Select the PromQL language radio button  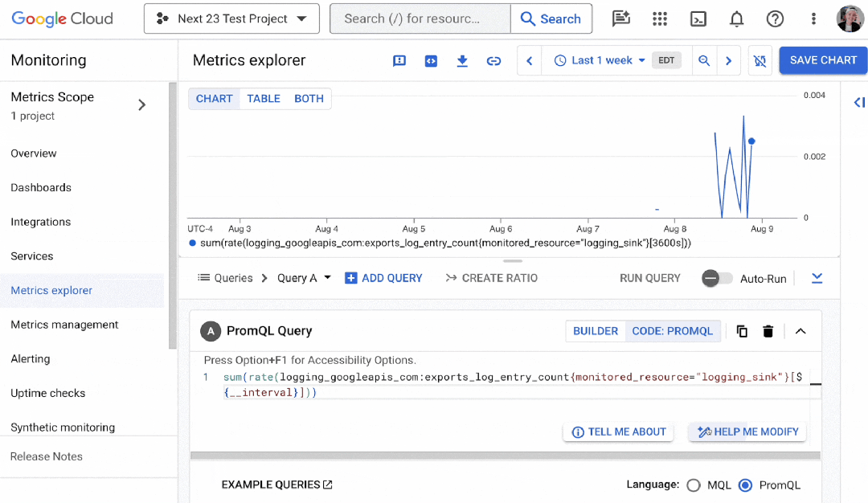(746, 485)
